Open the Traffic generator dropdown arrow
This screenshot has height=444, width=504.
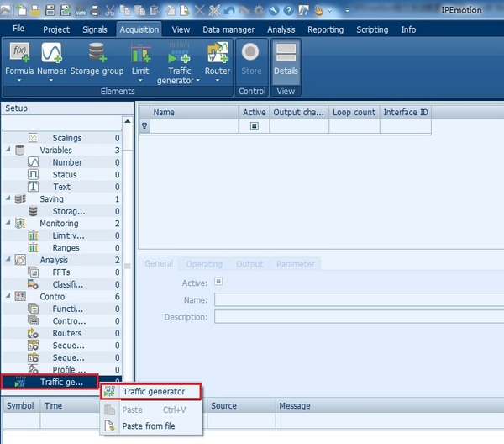[197, 80]
